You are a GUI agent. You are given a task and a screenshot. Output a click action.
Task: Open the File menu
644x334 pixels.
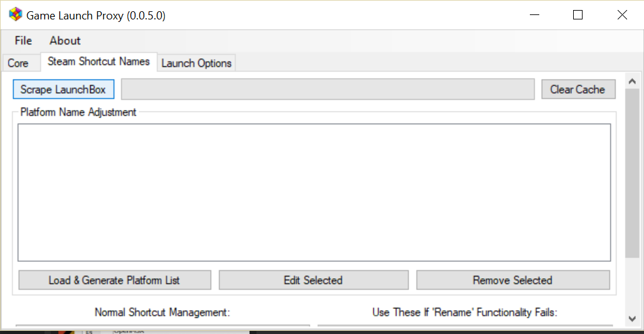[x=23, y=41]
